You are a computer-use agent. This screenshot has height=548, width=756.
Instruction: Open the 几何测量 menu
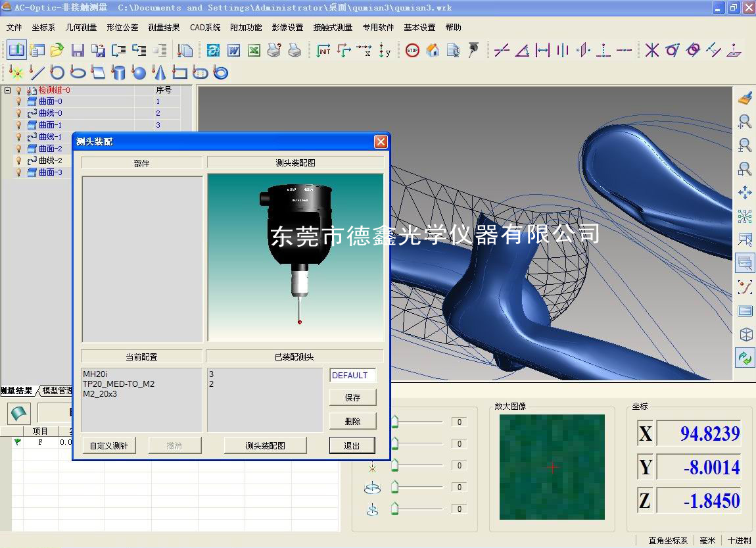pyautogui.click(x=81, y=28)
